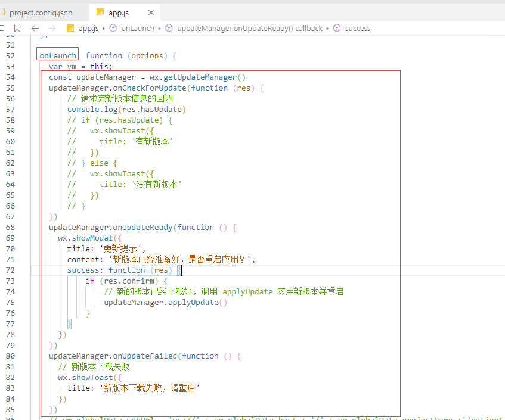Click the comment '请求完新版本信息的回调'

(x=126, y=98)
